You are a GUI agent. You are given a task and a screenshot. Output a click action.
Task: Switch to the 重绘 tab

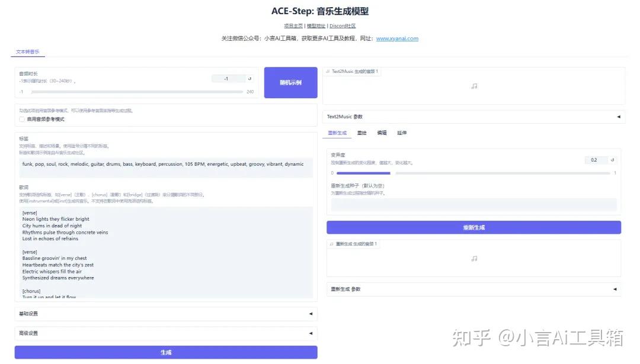click(362, 133)
